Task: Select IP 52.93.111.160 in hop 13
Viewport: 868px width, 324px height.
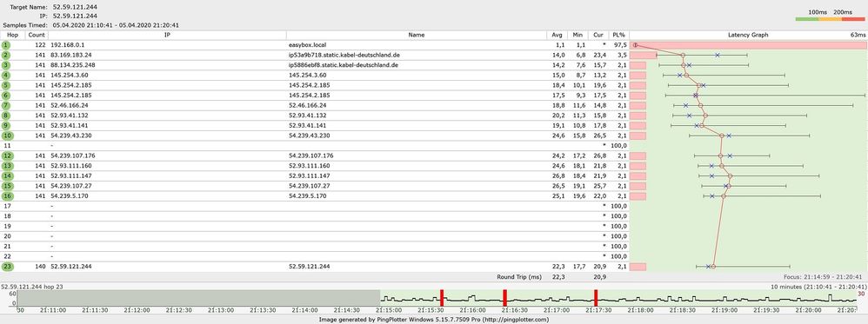Action: click(70, 166)
